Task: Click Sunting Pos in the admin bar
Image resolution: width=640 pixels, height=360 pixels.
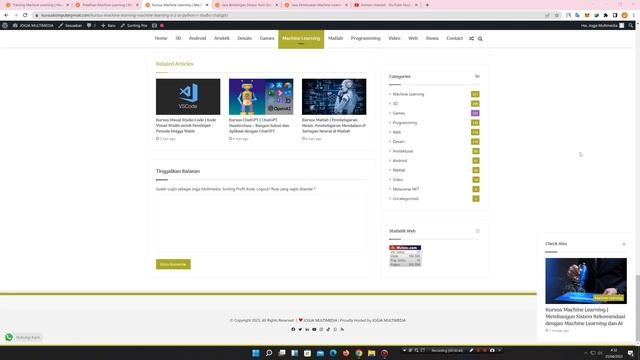Action: 134,25
